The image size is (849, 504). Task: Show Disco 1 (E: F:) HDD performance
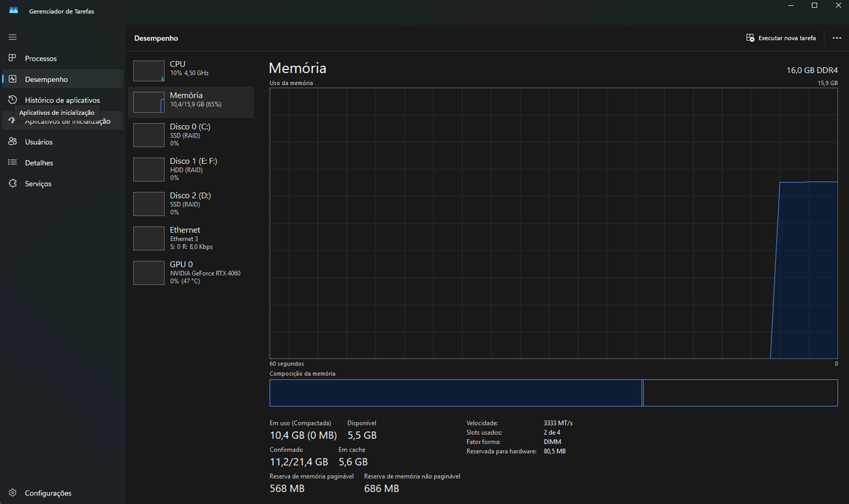(x=191, y=169)
